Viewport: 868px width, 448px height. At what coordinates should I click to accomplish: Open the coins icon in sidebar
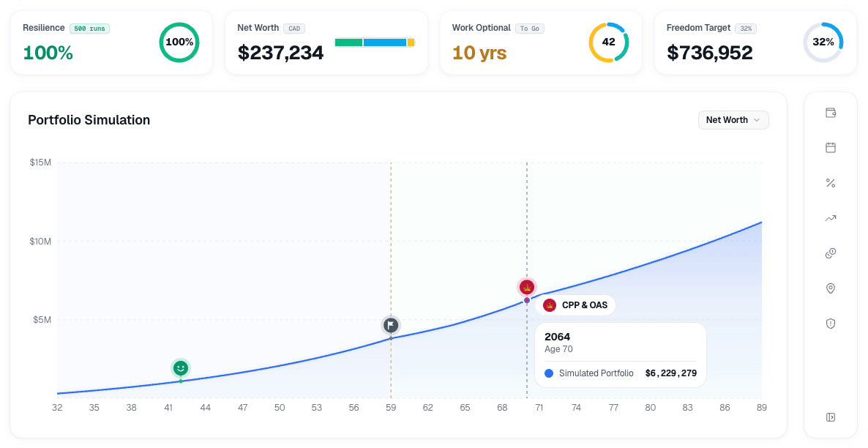pyautogui.click(x=831, y=253)
